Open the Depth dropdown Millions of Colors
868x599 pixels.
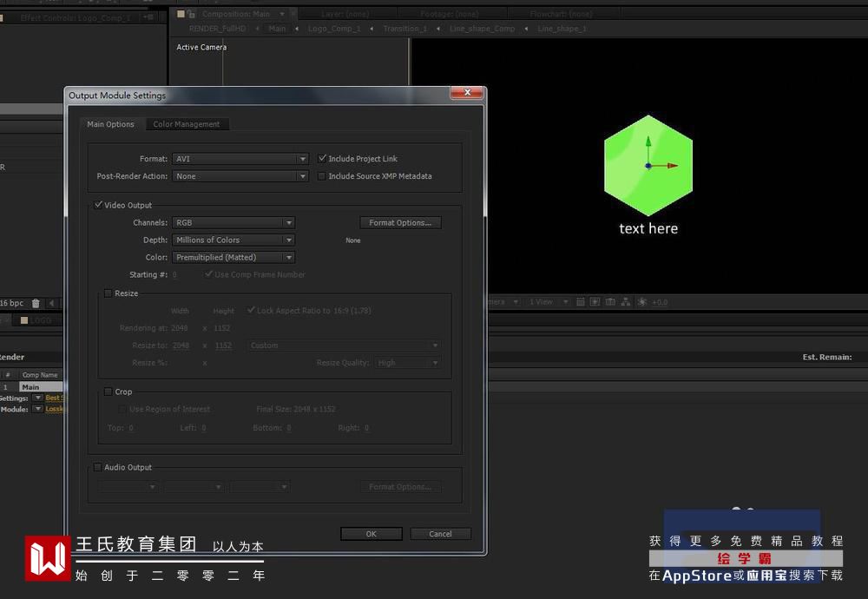click(x=233, y=240)
